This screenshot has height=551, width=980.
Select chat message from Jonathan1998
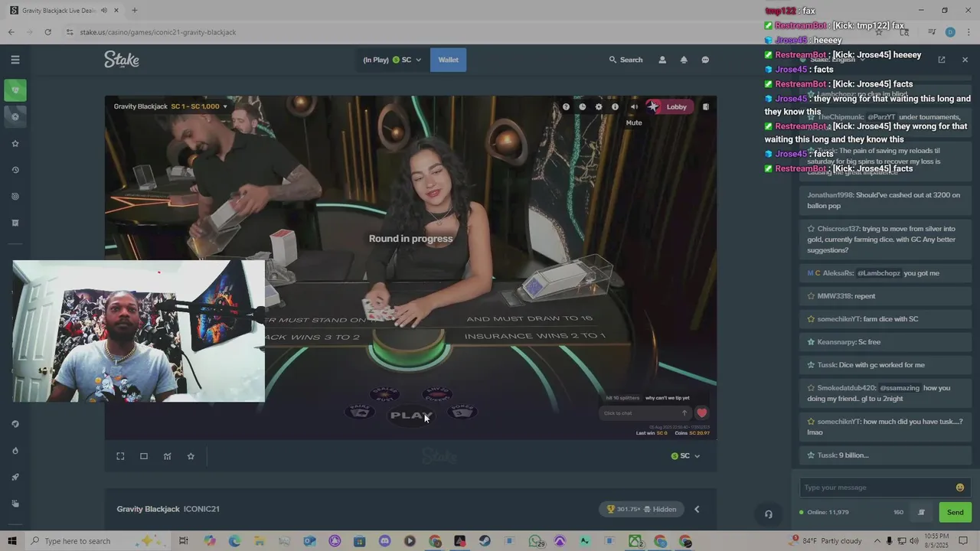point(884,201)
